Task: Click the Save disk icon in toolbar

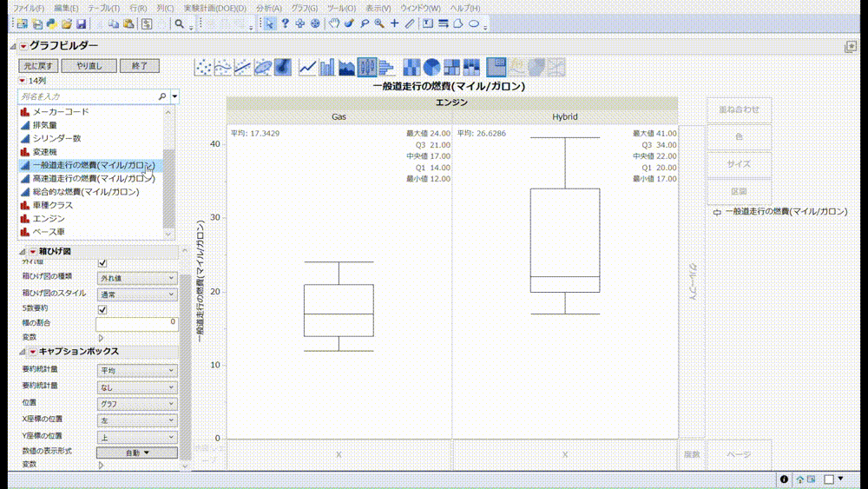Action: click(x=82, y=23)
